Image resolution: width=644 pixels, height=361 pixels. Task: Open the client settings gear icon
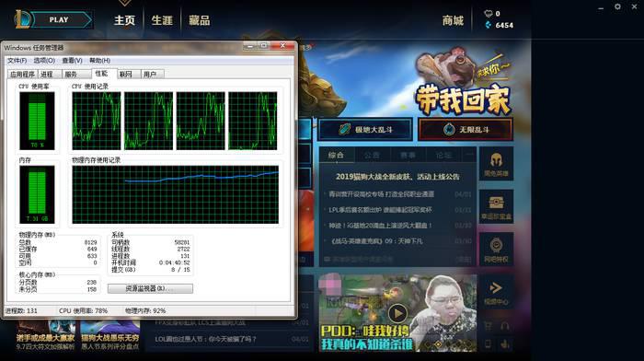click(617, 7)
